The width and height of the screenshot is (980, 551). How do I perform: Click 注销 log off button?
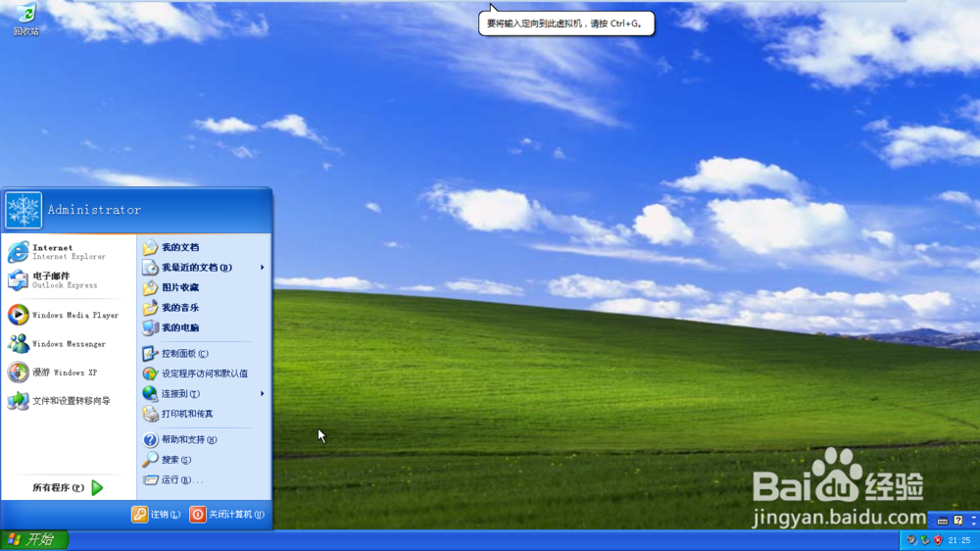156,514
